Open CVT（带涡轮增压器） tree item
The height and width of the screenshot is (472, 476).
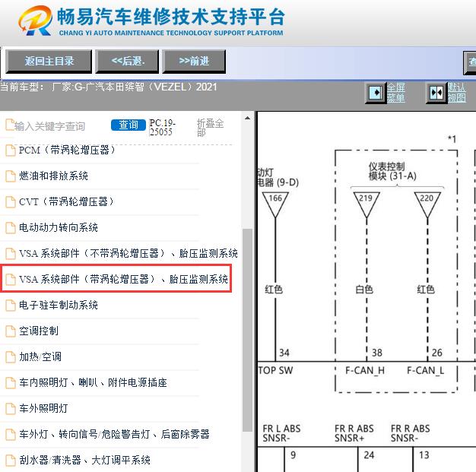(x=66, y=201)
